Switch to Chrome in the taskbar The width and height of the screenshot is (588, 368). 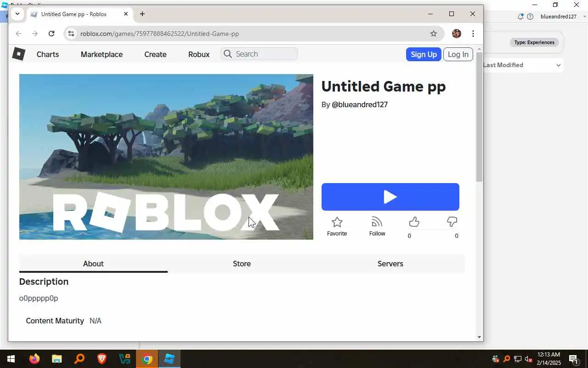point(147,359)
